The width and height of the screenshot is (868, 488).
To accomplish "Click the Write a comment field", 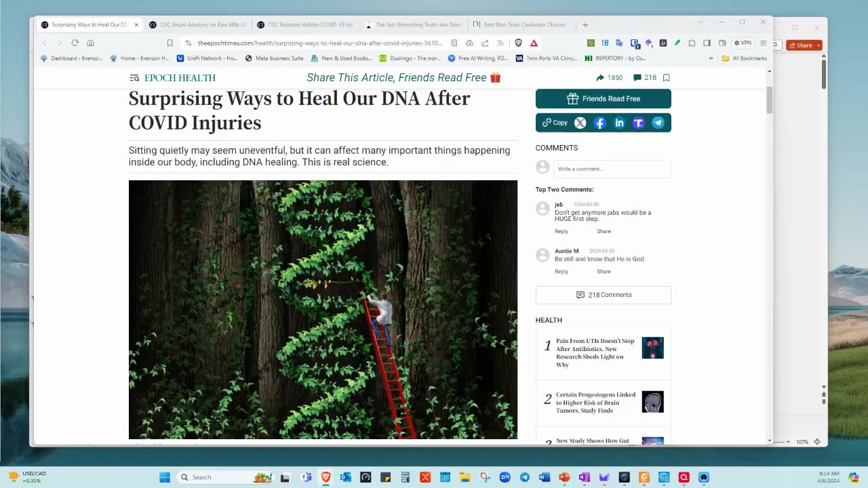I will pyautogui.click(x=612, y=169).
